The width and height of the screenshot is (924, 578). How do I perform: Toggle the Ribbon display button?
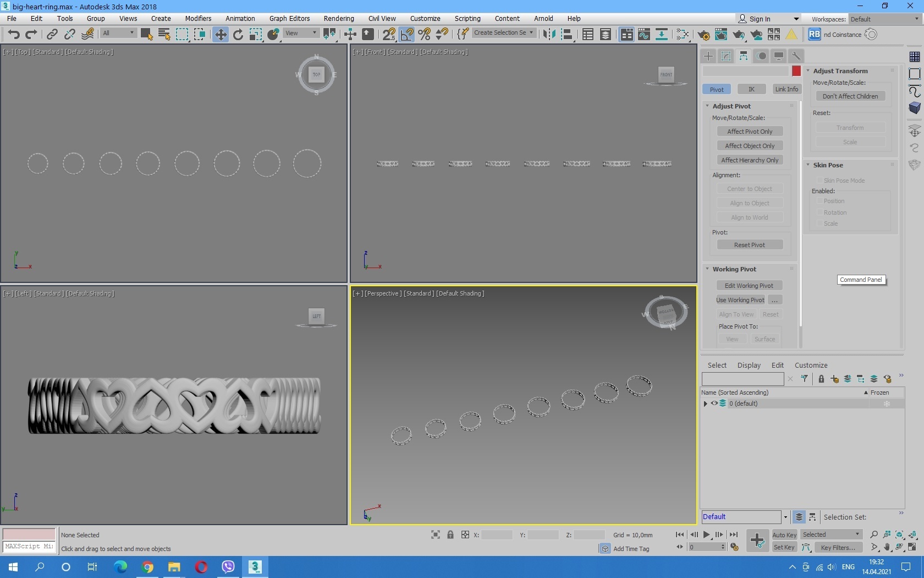click(626, 35)
